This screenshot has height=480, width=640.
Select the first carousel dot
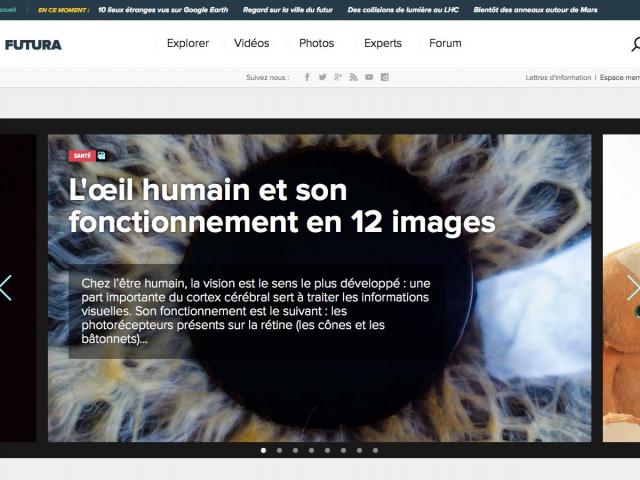263,451
